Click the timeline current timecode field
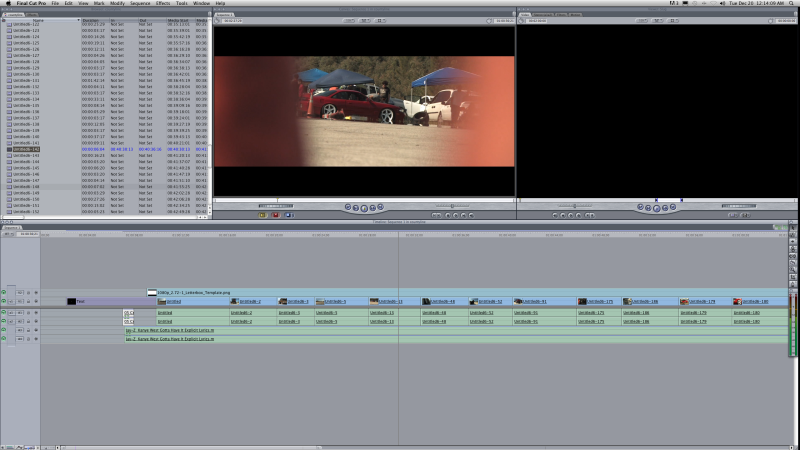 point(29,234)
